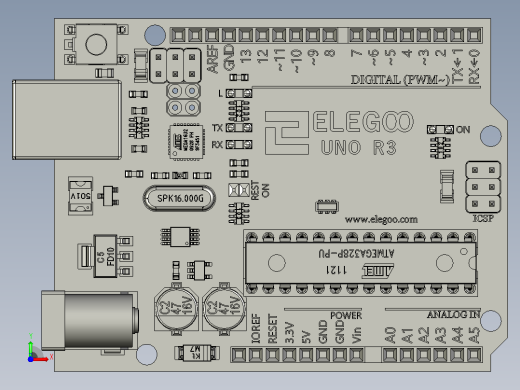The image size is (520, 390).
Task: Click the SPK16.000G crystal oscillator
Action: pos(179,198)
